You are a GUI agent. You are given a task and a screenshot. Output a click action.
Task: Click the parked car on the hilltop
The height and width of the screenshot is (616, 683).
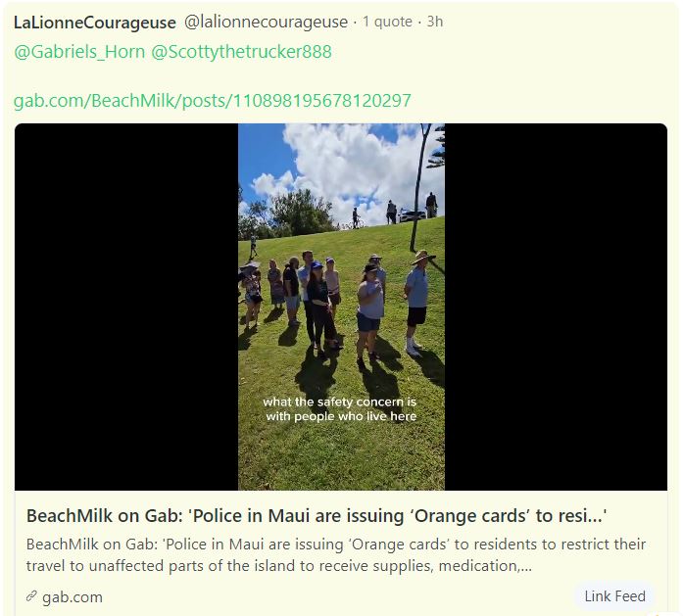click(x=412, y=215)
